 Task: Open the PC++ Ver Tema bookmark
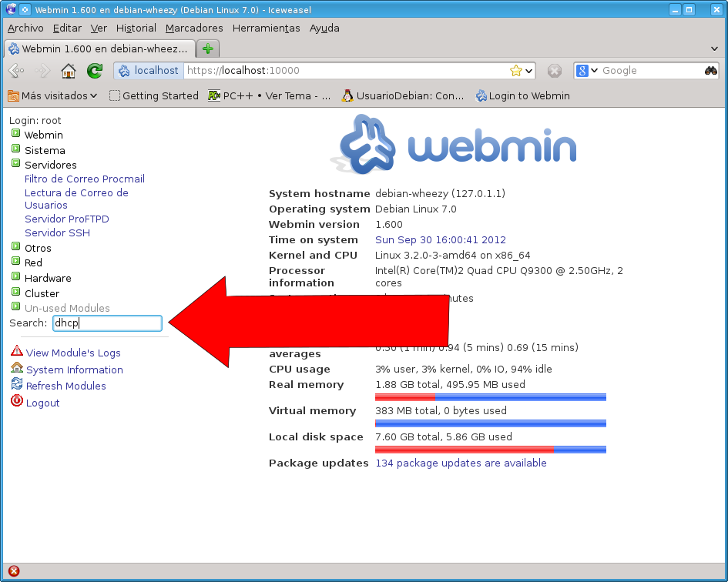pos(270,95)
